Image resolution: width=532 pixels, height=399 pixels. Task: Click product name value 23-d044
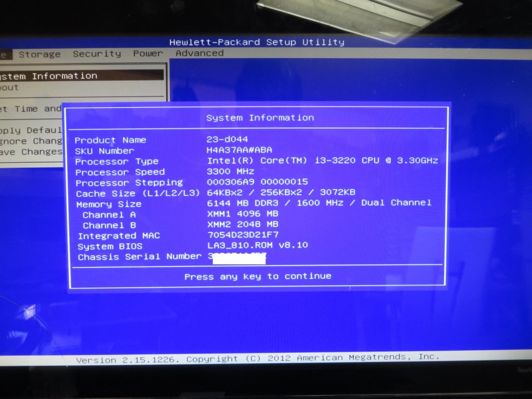pos(227,139)
